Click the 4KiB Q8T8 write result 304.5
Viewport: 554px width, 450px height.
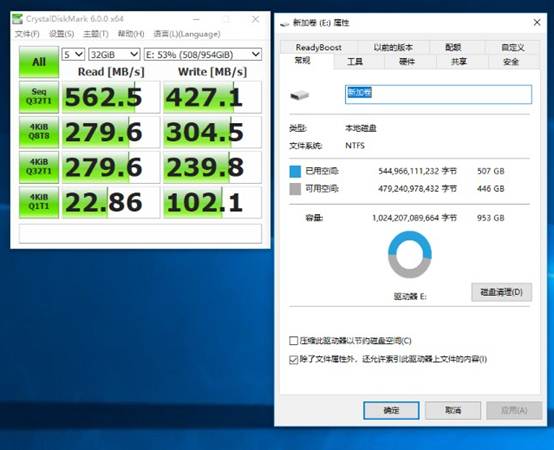(x=212, y=132)
